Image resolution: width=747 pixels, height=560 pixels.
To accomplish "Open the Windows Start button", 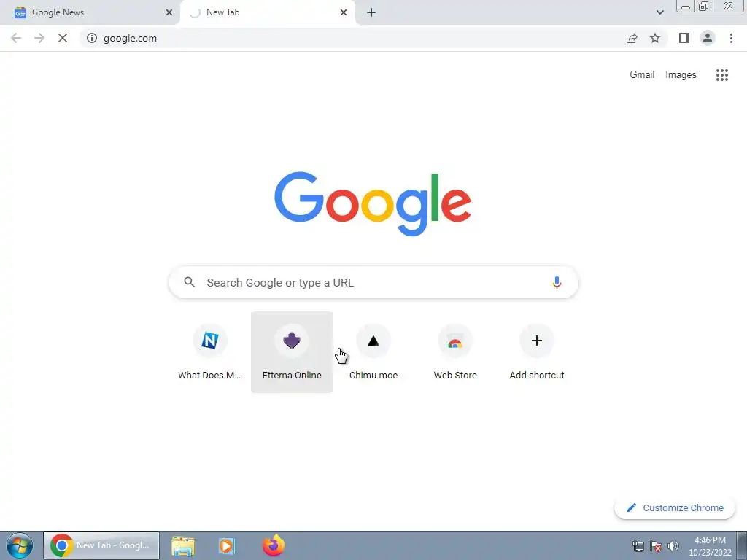I will pos(20,545).
